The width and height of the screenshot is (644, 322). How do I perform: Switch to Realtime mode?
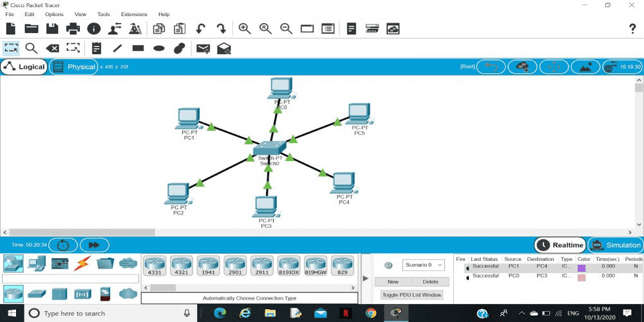coord(560,245)
